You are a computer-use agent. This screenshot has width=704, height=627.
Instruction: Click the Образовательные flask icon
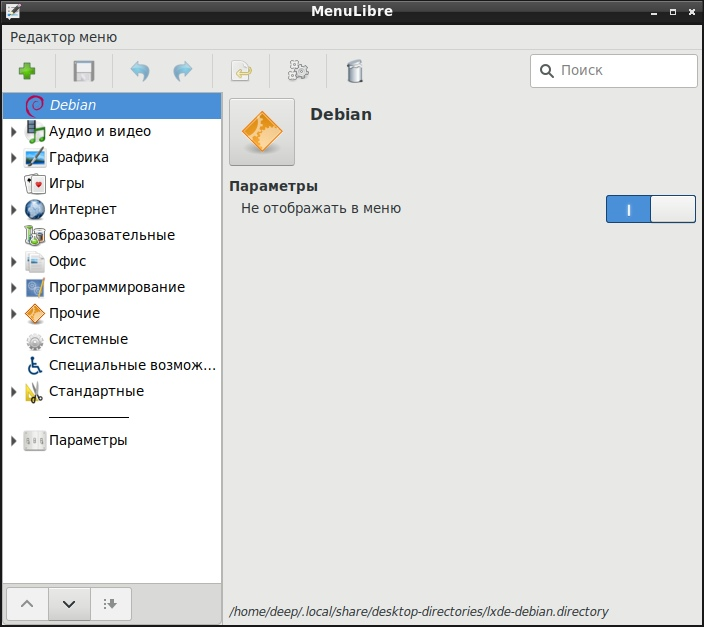(35, 236)
